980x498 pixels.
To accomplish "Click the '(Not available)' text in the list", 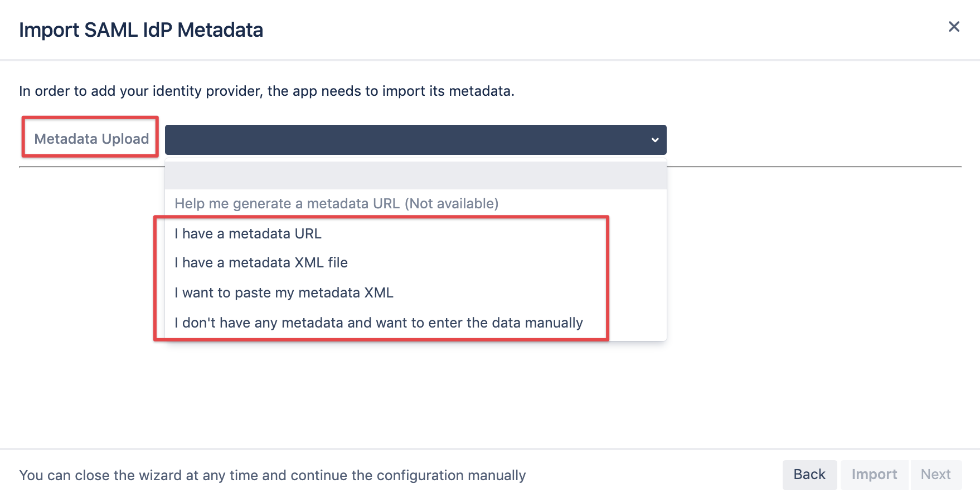I will coord(452,204).
